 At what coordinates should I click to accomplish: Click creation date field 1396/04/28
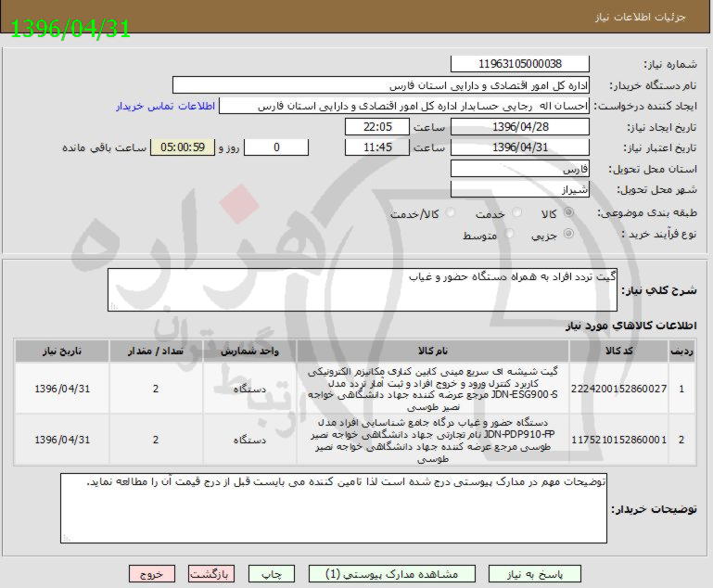520,127
